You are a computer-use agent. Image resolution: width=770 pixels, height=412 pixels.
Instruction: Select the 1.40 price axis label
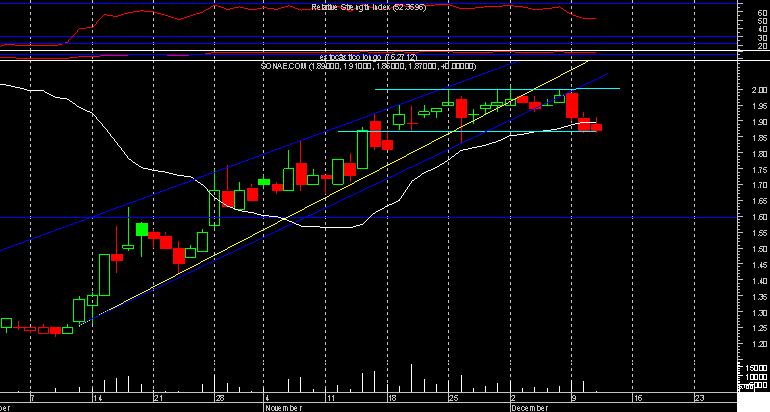click(x=760, y=281)
